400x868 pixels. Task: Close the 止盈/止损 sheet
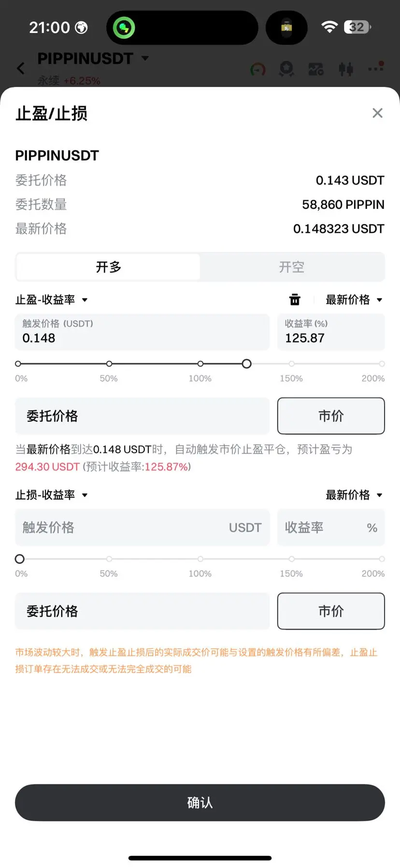pos(377,113)
